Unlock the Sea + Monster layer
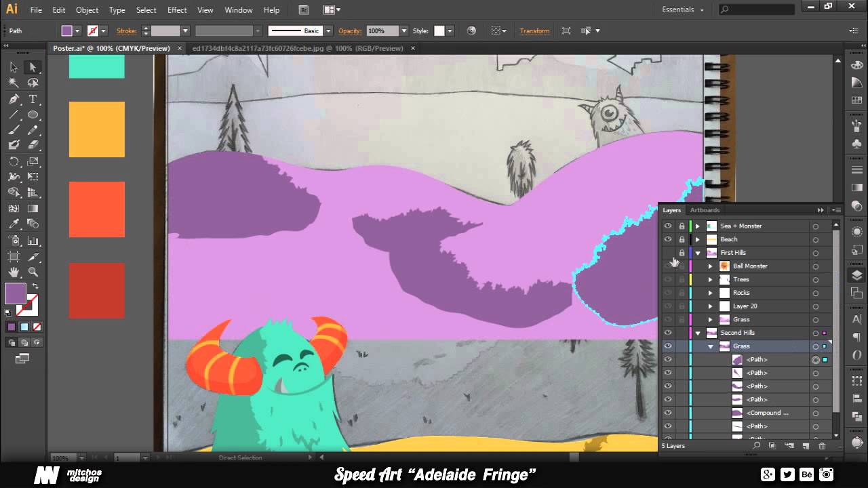Viewport: 868px width, 488px height. point(682,226)
